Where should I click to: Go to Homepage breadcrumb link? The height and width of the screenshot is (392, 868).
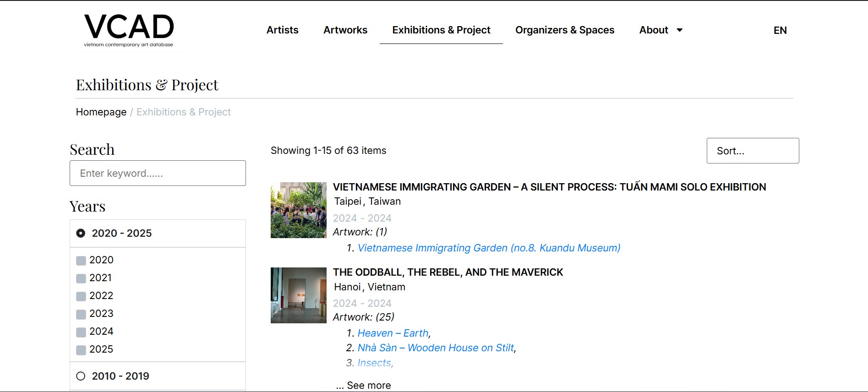(101, 112)
